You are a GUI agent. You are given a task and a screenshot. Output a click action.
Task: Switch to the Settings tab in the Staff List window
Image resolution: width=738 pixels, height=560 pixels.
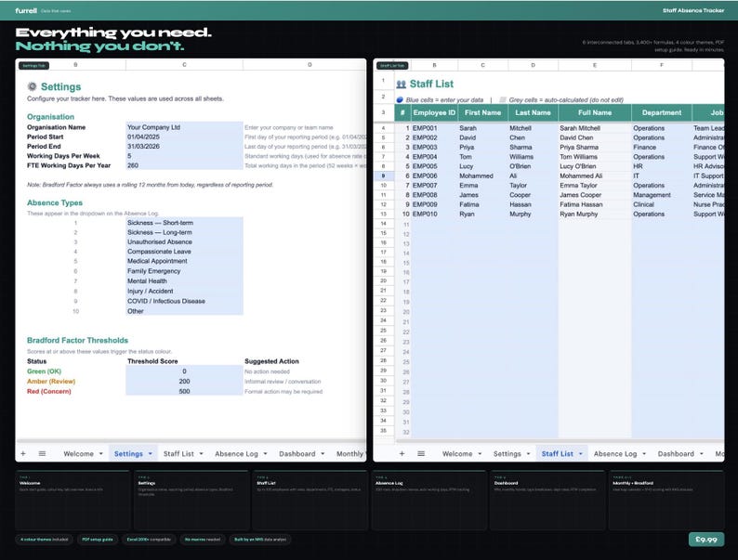tap(507, 454)
